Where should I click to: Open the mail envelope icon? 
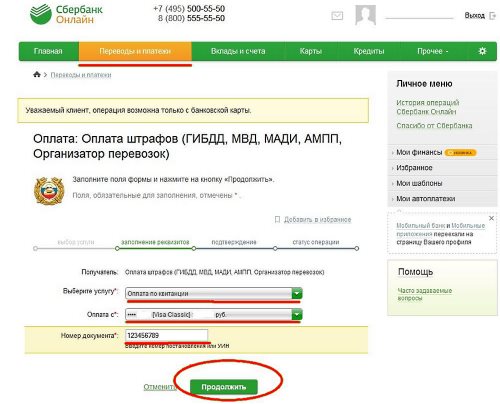tap(337, 15)
